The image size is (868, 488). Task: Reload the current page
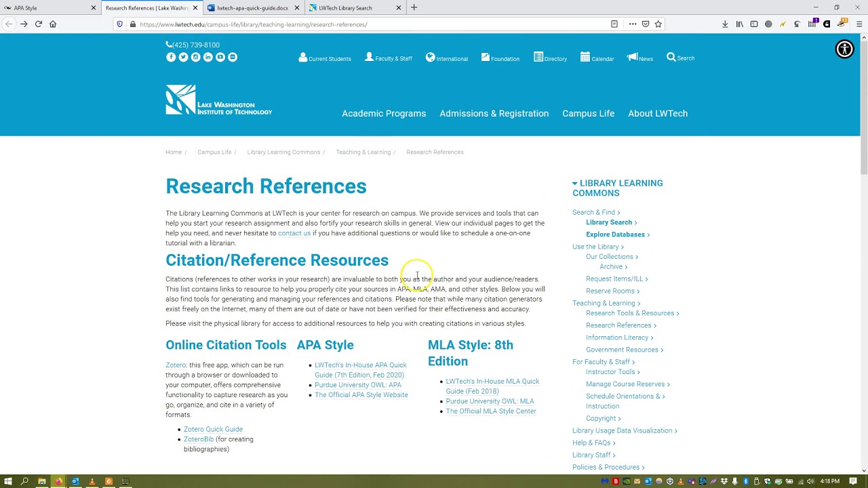coord(38,24)
